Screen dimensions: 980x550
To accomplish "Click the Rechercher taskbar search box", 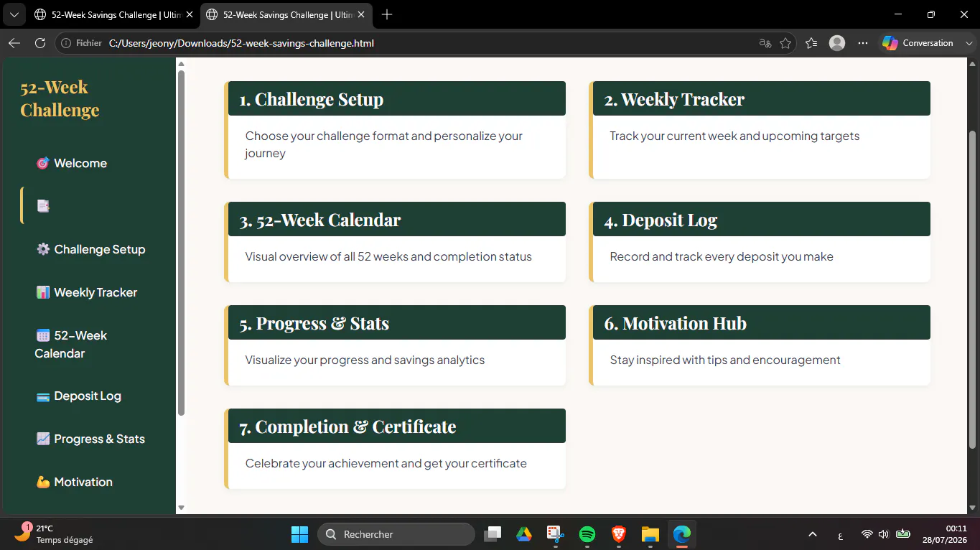I will point(396,534).
